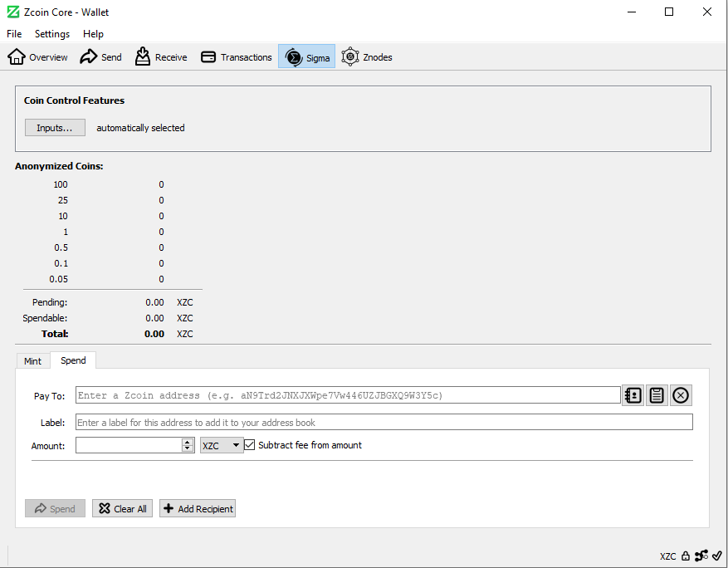Remove this recipient entry icon
This screenshot has height=568, width=728.
tap(681, 395)
